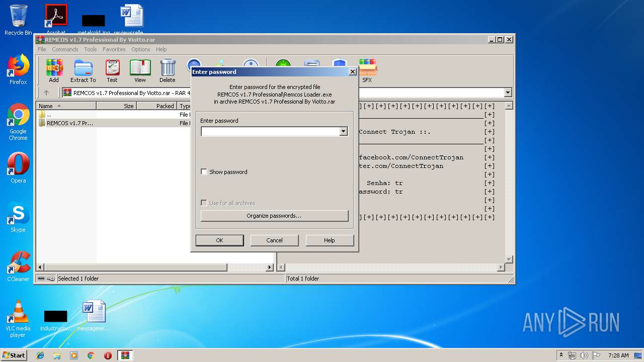This screenshot has height=362, width=644.
Task: Click Windows Explorer taskbar folder icon
Action: click(57, 355)
